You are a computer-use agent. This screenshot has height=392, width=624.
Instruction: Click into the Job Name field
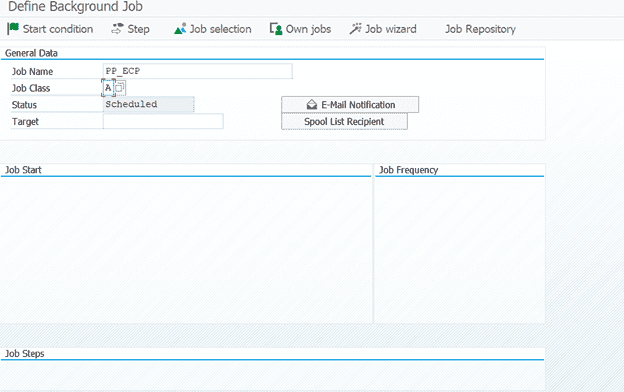click(x=197, y=71)
